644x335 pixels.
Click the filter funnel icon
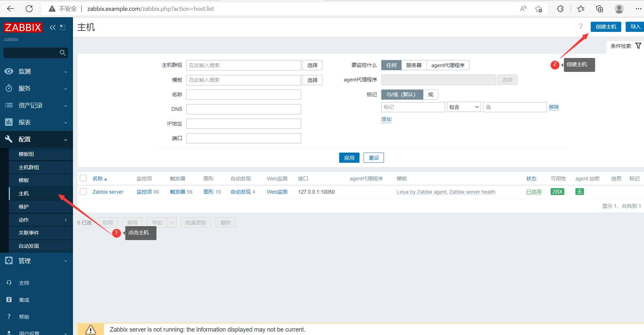tap(638, 46)
